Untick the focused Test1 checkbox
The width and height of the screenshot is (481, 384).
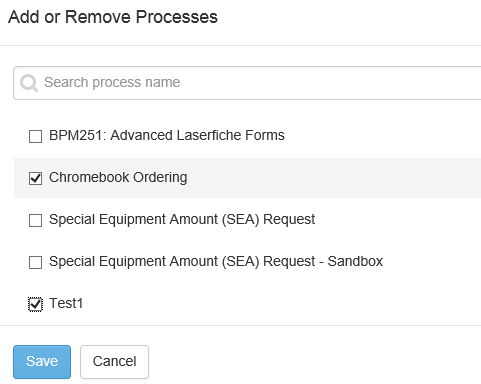click(x=35, y=304)
